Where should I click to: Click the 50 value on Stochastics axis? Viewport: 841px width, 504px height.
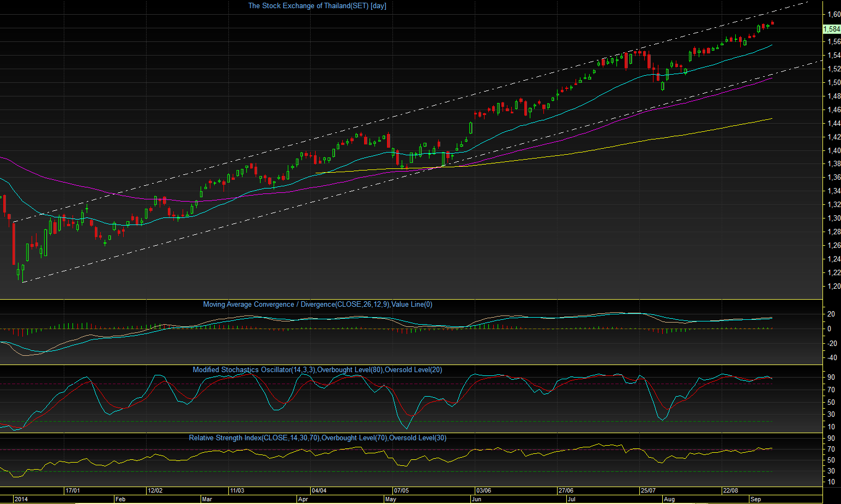point(831,403)
